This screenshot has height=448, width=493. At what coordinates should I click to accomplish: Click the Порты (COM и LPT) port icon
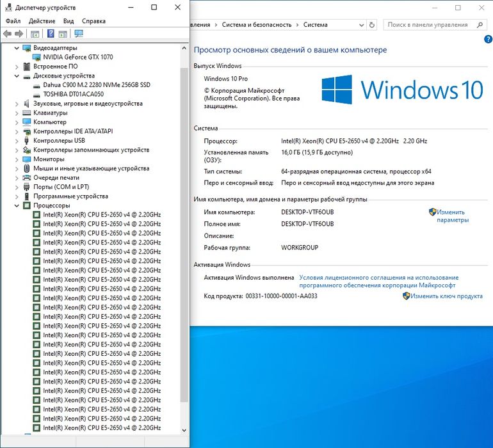click(x=27, y=187)
